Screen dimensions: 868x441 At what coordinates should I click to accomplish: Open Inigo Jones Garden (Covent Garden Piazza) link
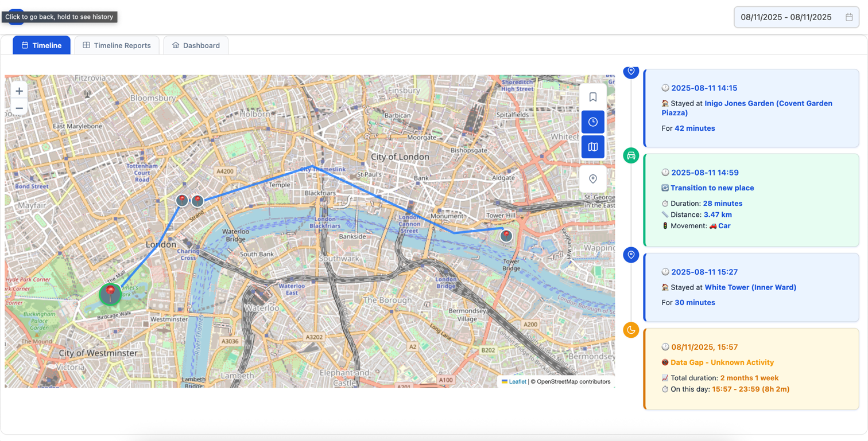(x=747, y=108)
